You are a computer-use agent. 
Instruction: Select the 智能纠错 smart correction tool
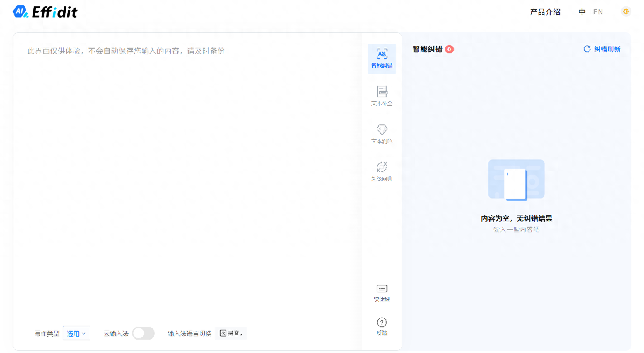(382, 59)
